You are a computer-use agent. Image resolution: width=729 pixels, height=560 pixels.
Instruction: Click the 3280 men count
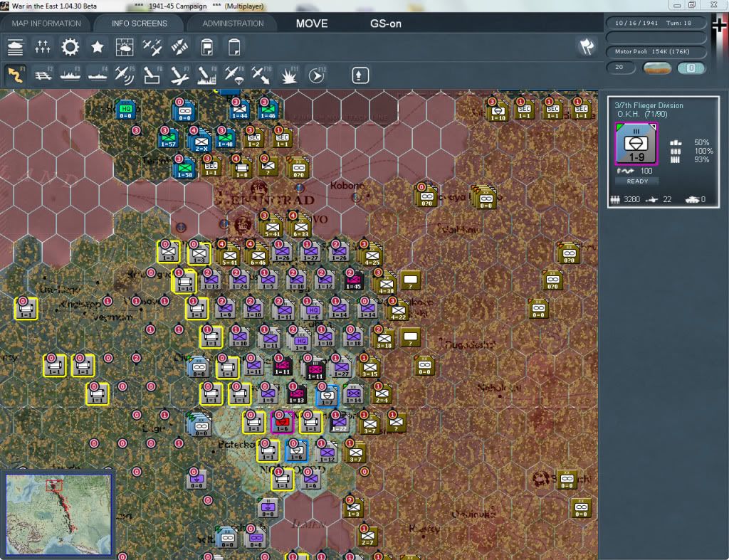(x=631, y=199)
